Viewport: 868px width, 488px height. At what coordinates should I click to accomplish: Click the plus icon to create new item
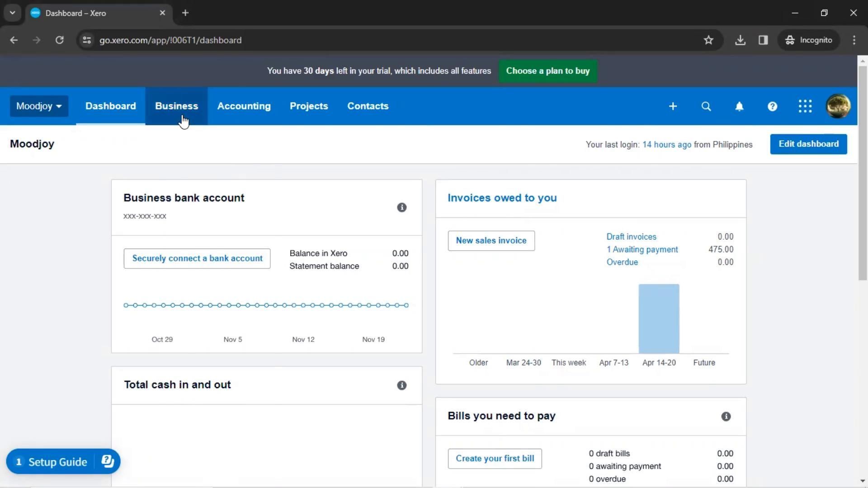(673, 106)
